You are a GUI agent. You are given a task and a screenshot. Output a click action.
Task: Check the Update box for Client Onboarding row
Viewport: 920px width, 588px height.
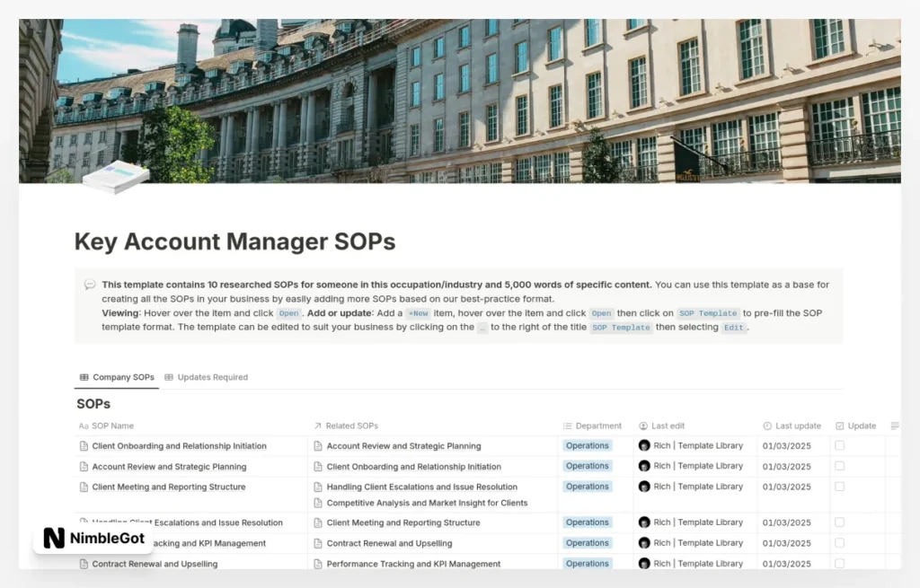tap(839, 445)
